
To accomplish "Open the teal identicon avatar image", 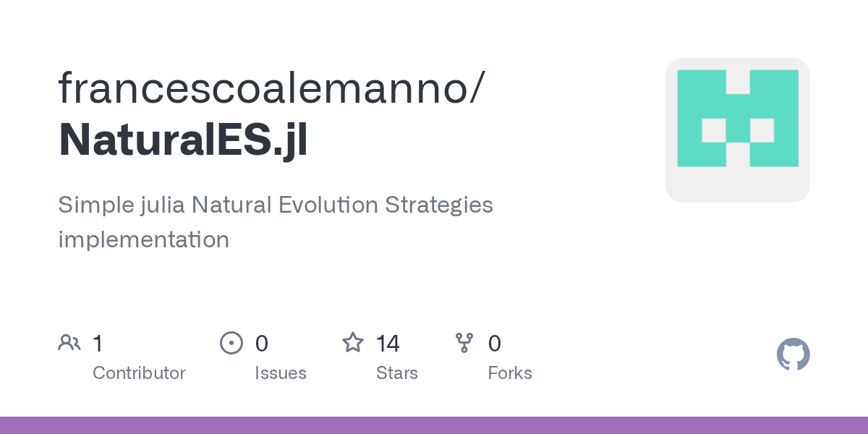I will tap(737, 129).
